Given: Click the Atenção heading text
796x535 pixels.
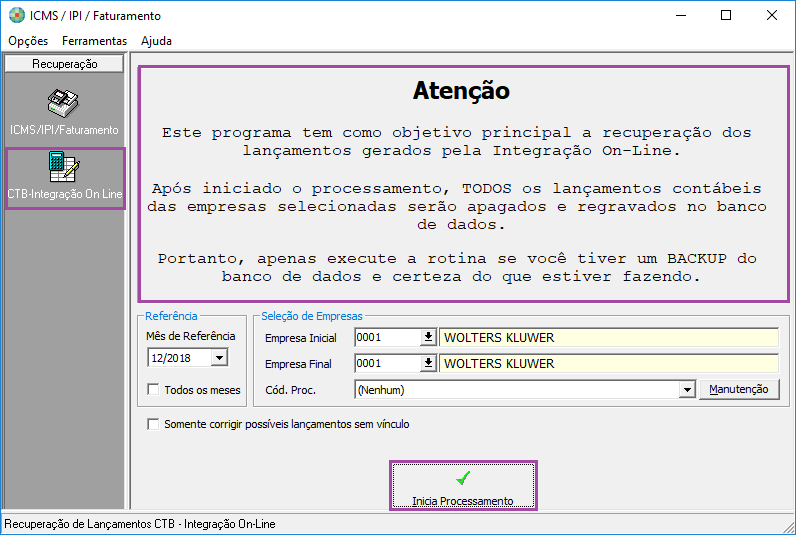Looking at the screenshot, I should tap(461, 91).
